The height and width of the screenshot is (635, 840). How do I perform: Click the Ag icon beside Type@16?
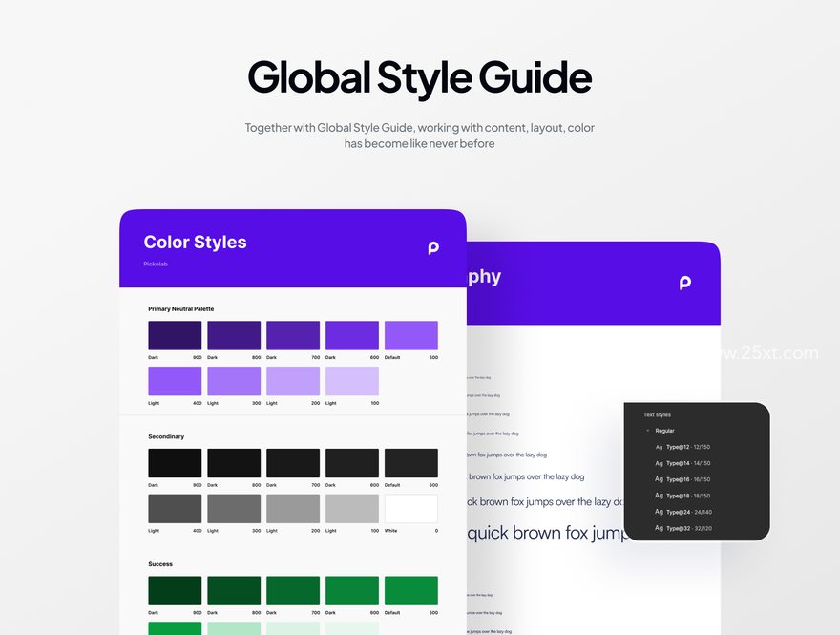point(659,479)
